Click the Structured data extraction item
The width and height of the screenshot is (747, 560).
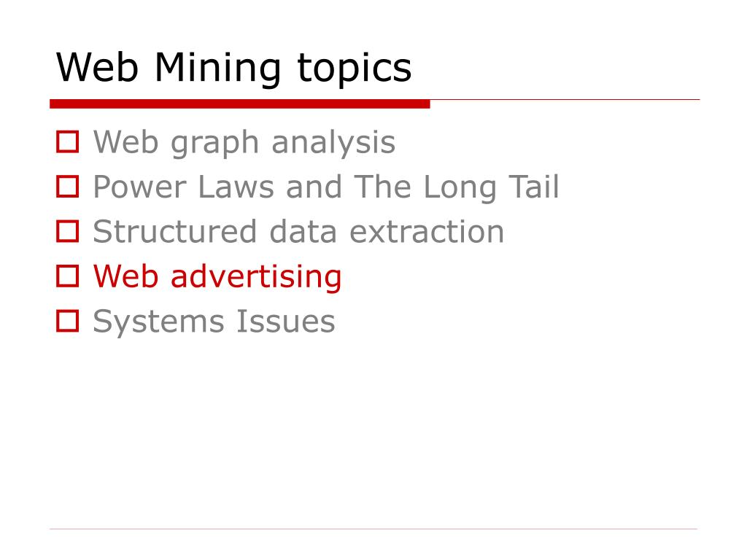[298, 231]
